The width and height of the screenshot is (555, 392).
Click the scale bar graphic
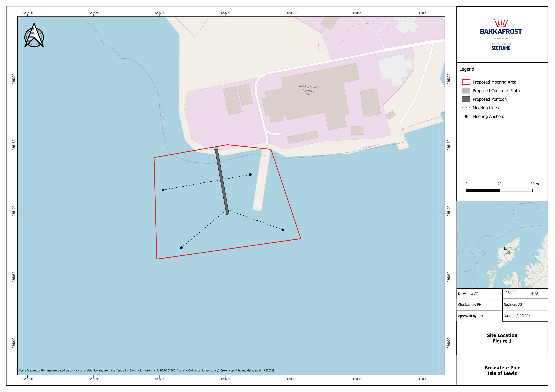point(499,190)
